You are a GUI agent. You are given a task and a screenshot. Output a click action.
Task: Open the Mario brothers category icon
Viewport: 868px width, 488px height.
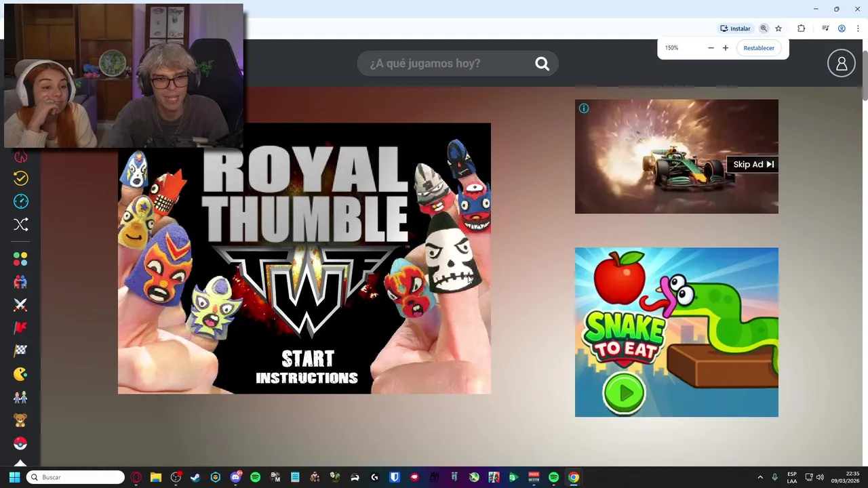(20, 397)
